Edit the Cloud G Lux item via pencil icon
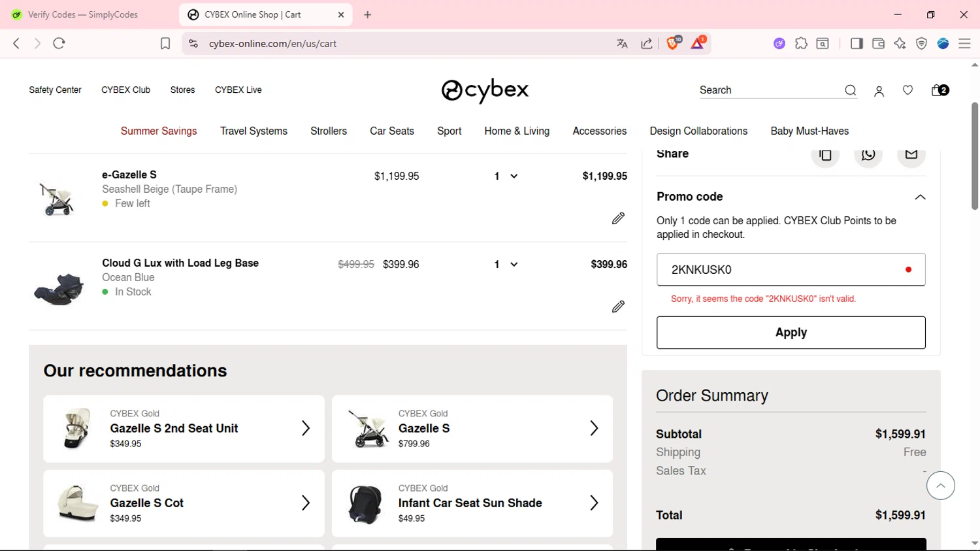The width and height of the screenshot is (980, 551). coord(618,307)
